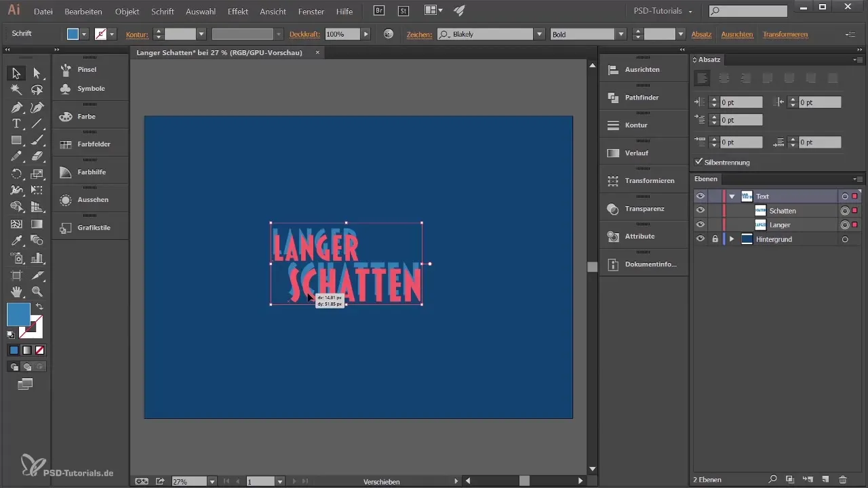Screen dimensions: 868x488
Task: Select the Langer Schatten document tab
Action: [x=219, y=52]
